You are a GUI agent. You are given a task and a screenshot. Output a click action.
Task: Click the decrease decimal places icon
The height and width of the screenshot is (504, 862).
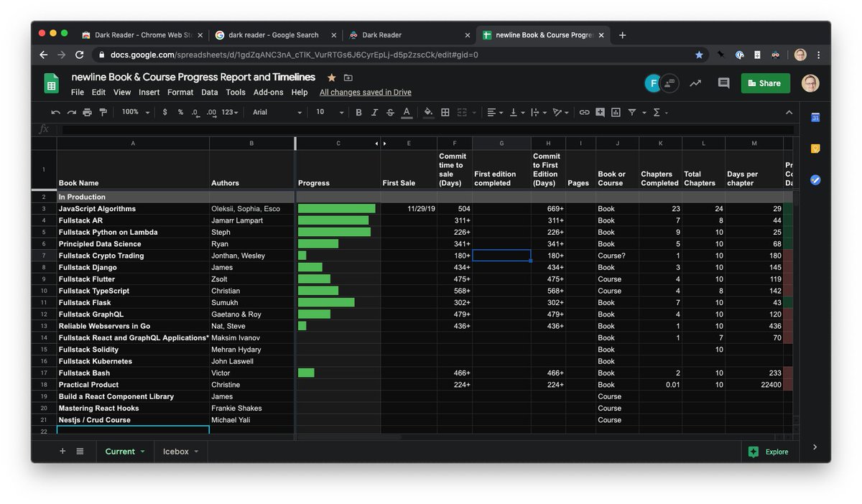coord(195,112)
